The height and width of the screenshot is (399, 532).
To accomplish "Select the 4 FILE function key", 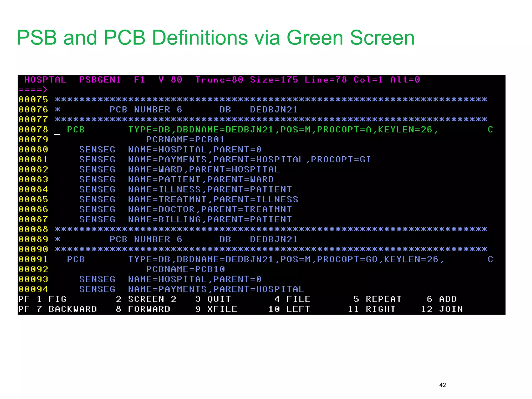I will pyautogui.click(x=292, y=299).
